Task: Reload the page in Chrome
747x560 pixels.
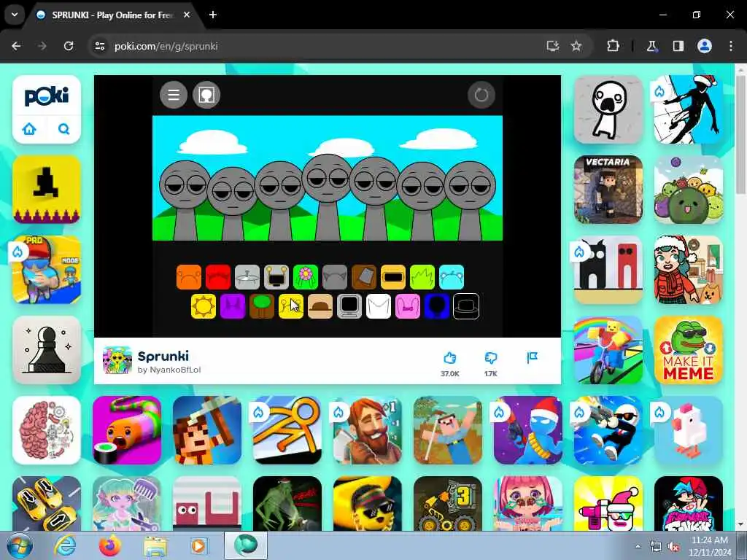Action: (69, 46)
